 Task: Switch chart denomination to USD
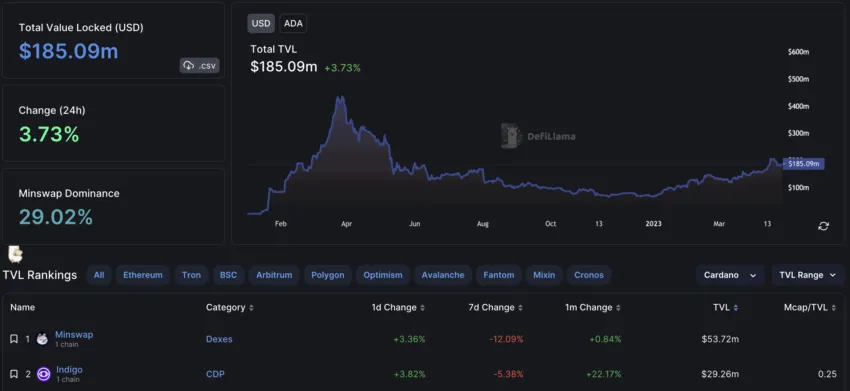pos(261,24)
